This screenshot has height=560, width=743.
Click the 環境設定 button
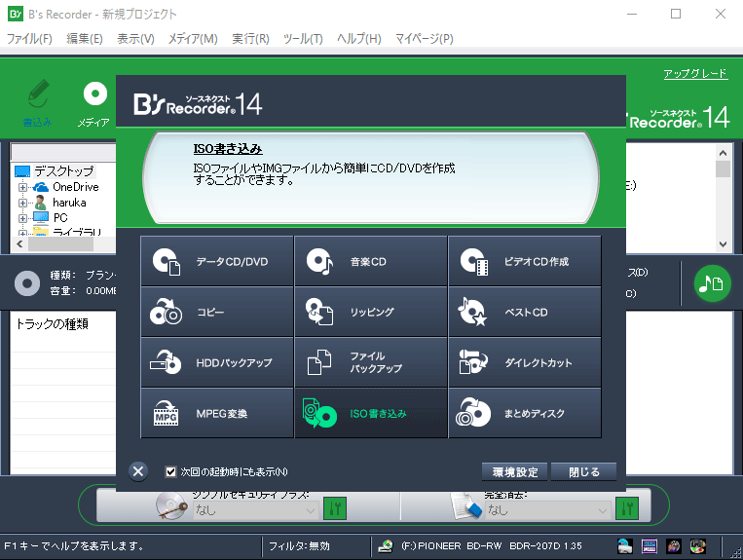[514, 472]
